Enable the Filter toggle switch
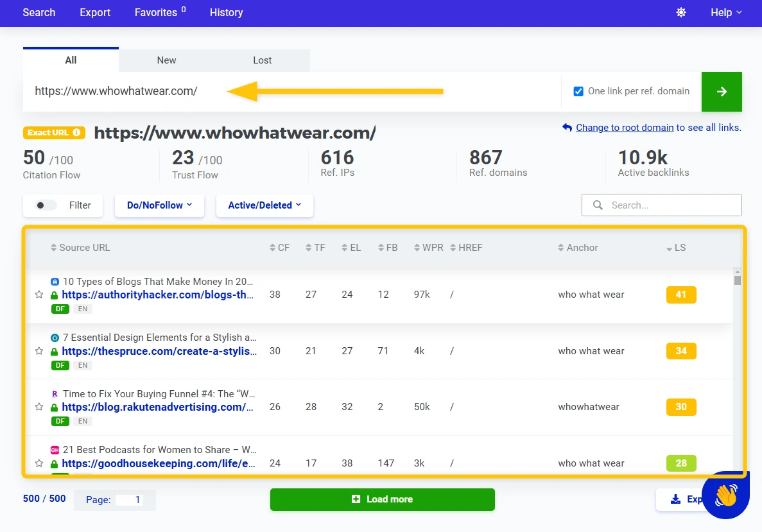The height and width of the screenshot is (532, 762). (x=46, y=205)
